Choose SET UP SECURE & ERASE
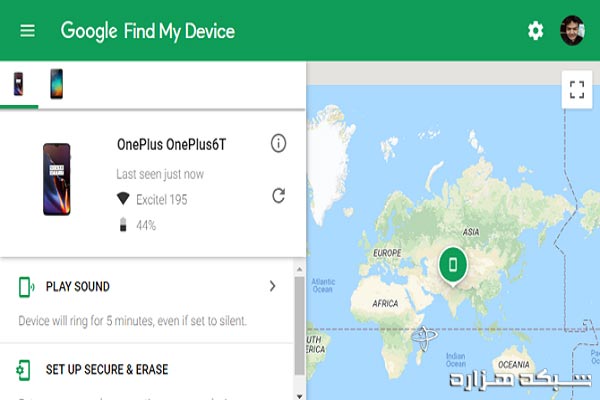 pos(107,370)
